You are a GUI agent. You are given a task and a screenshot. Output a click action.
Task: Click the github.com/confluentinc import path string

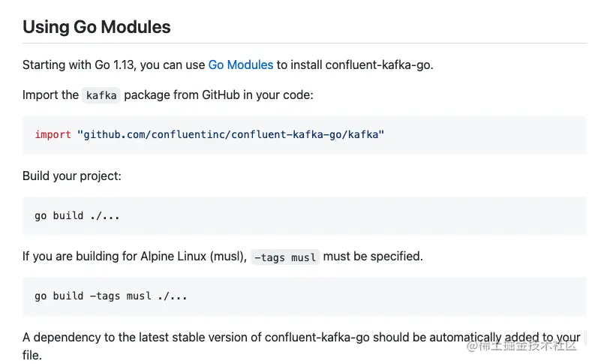coord(230,135)
